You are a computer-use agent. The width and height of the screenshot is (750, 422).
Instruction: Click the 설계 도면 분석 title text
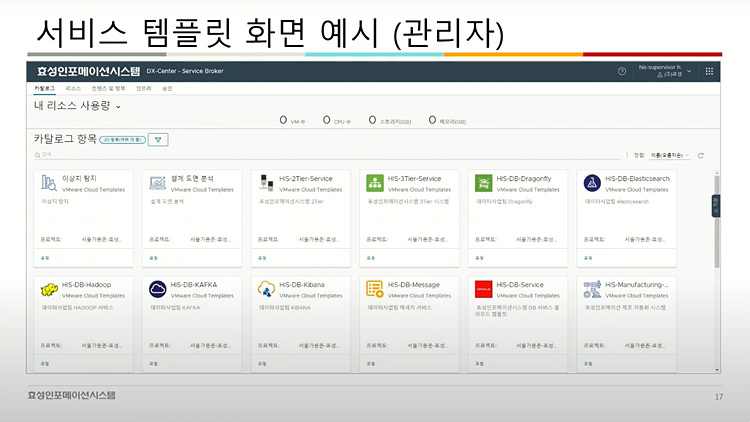192,178
